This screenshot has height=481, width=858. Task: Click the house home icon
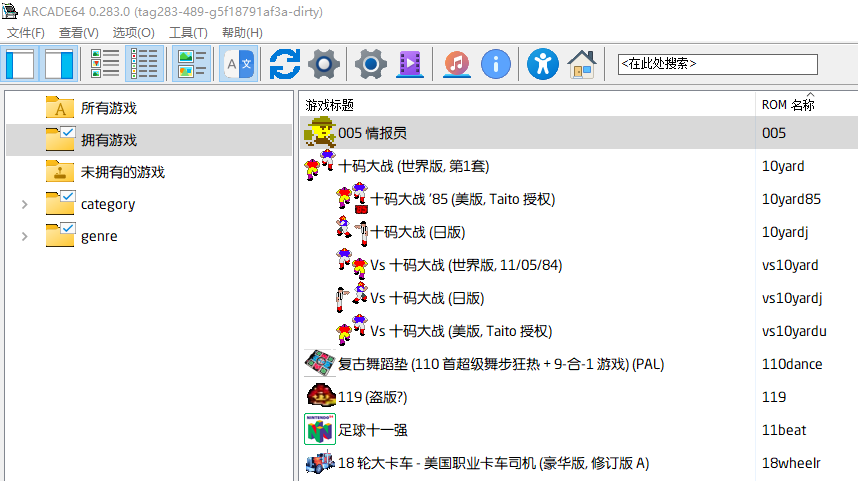582,64
